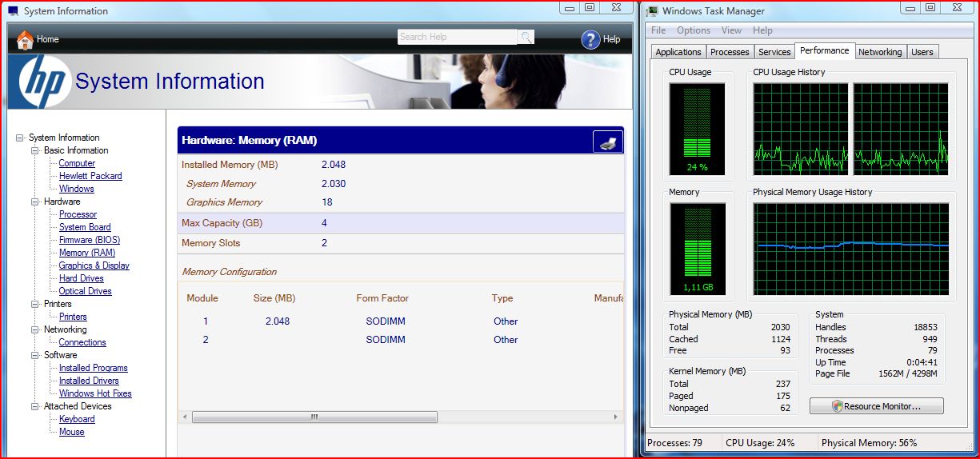Click the print icon in Memory header
Screen dimensions: 980x459
pos(607,142)
